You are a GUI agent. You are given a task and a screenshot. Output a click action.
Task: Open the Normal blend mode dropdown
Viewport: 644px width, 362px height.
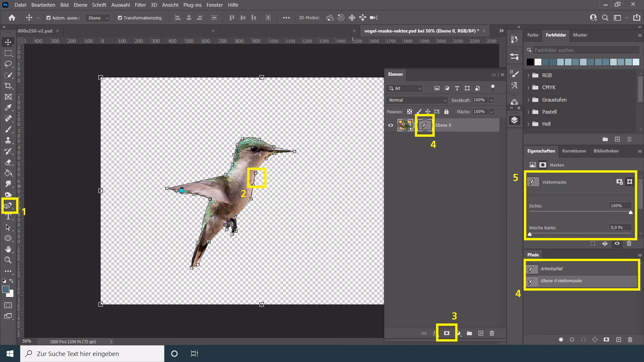point(417,100)
